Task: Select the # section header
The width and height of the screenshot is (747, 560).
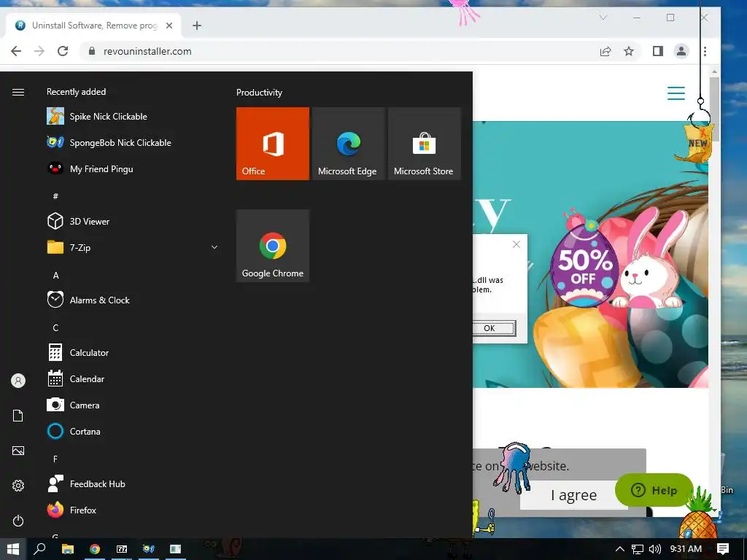Action: (55, 196)
